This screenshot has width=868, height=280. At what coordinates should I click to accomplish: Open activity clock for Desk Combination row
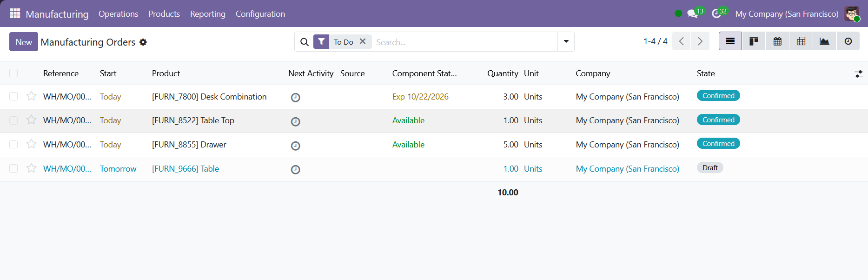click(x=295, y=97)
